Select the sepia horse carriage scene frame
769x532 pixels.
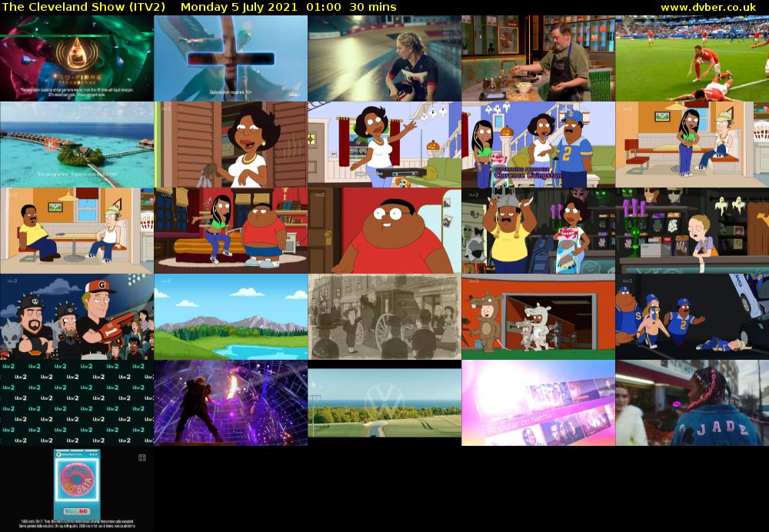pyautogui.click(x=384, y=317)
